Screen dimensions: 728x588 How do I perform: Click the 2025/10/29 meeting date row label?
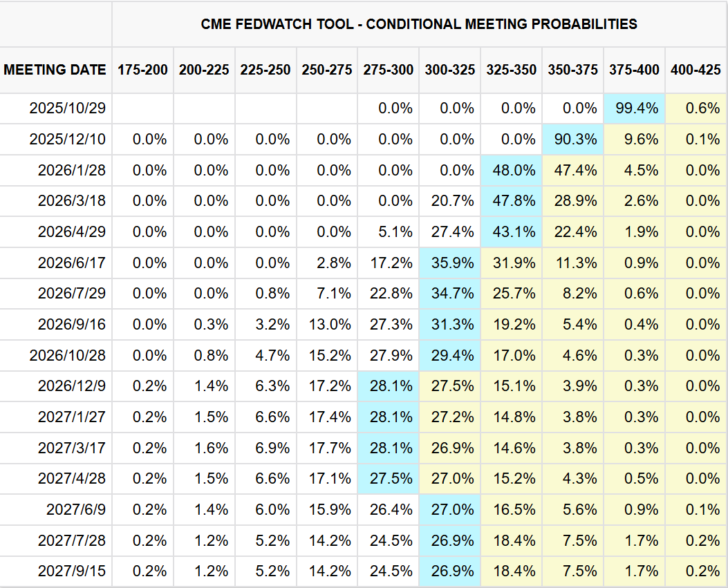[x=68, y=108]
